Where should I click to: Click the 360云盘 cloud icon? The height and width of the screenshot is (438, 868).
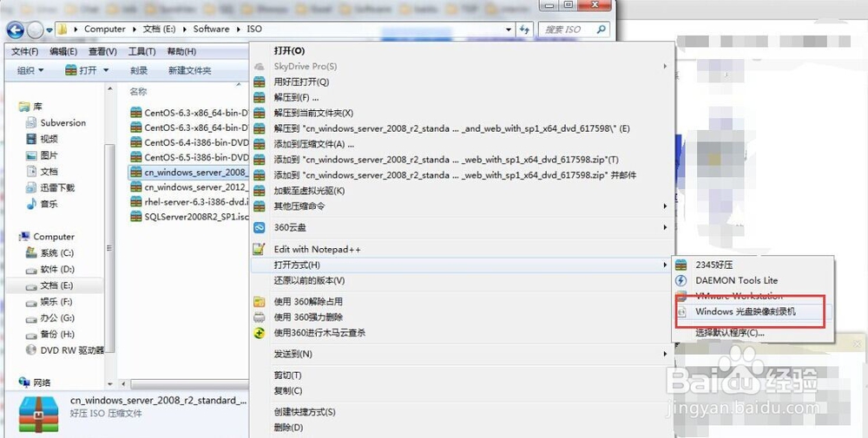(x=259, y=227)
